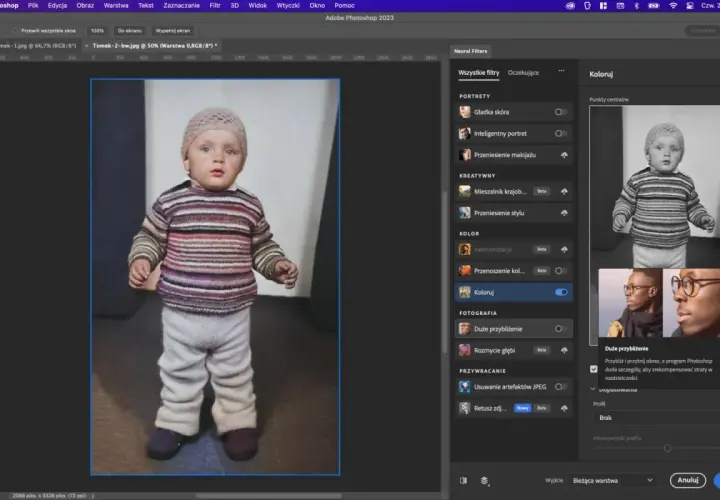Click the Koloruj filter thumbnail icon
The height and width of the screenshot is (500, 720).
465,292
